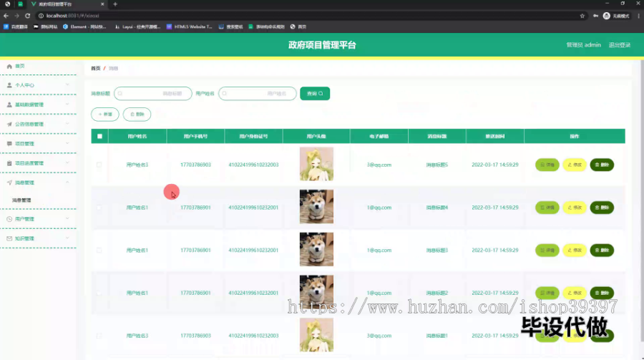The image size is (644, 360).
Task: Open a new browser tab with plus icon
Action: [115, 4]
